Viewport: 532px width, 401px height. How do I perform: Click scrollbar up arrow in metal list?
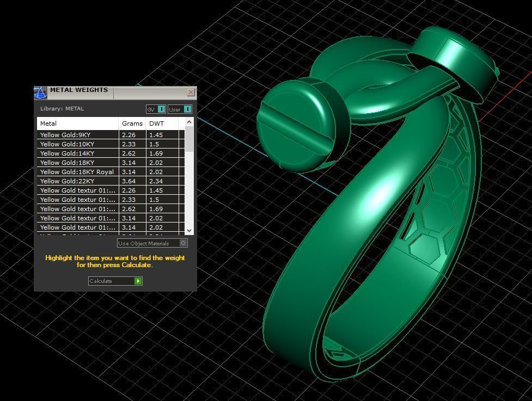tap(189, 122)
